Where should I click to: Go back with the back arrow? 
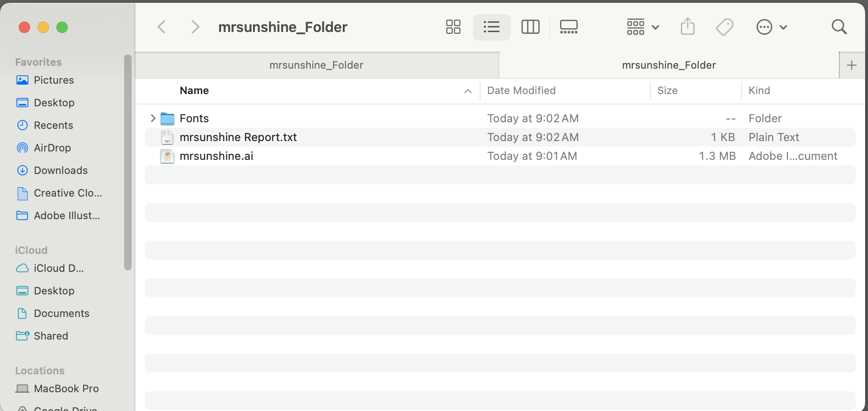[162, 27]
